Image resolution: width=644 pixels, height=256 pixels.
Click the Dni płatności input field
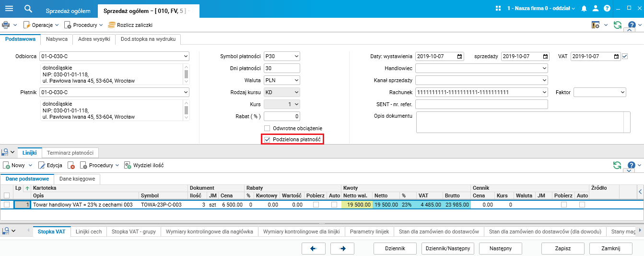[x=282, y=68]
